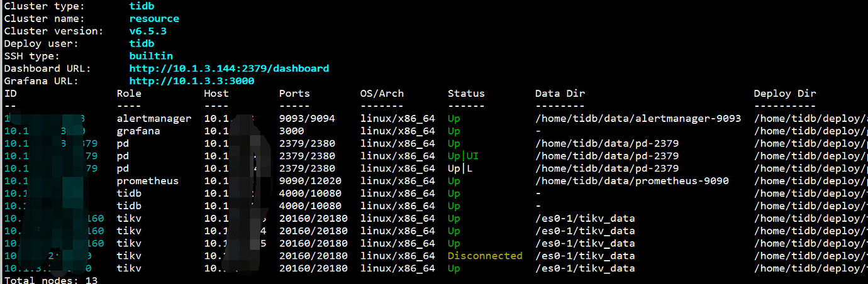Select the grafana role entry

click(138, 131)
